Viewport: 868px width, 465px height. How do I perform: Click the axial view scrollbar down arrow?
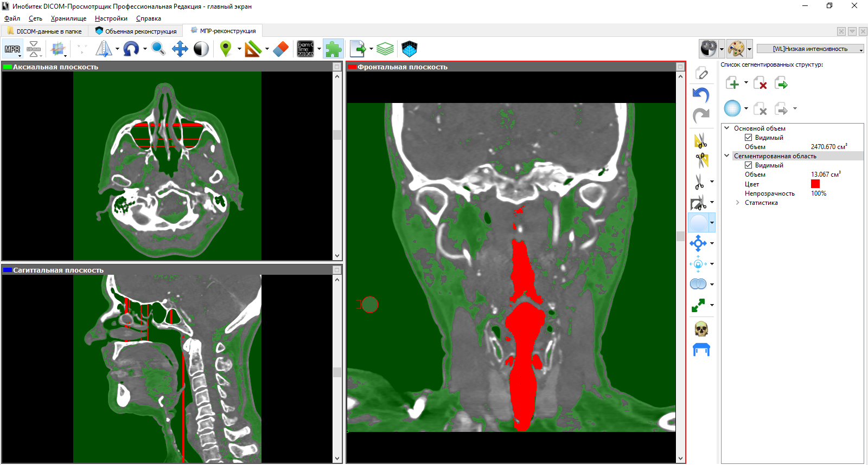(337, 256)
